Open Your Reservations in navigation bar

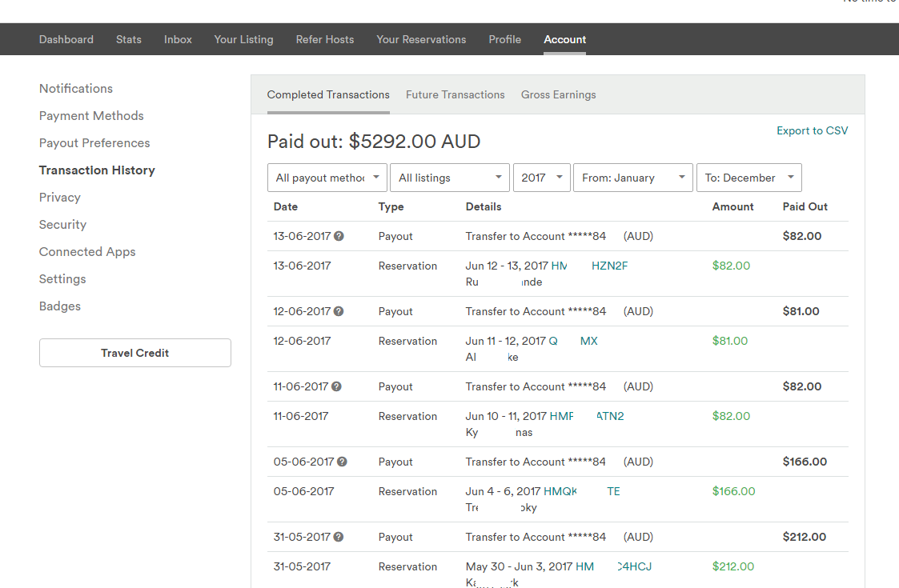[x=421, y=39]
